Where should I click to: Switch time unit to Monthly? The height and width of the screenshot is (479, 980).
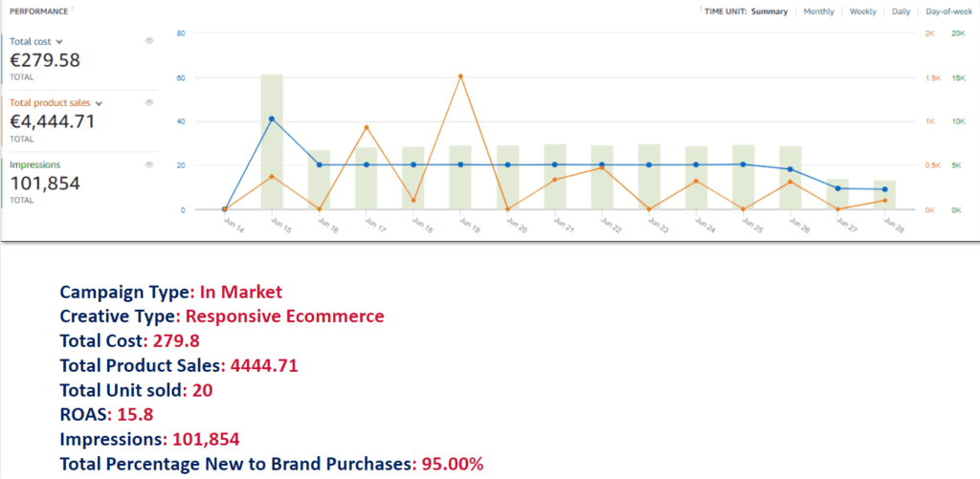pos(818,11)
